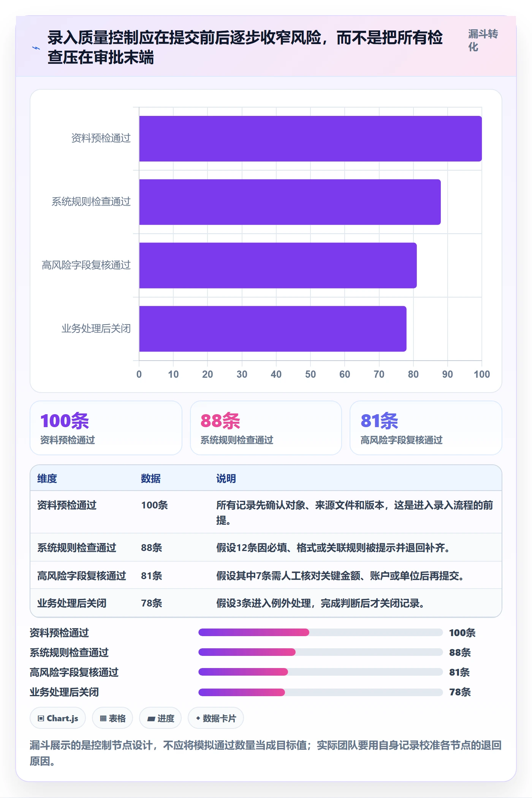The height and width of the screenshot is (798, 532).
Task: Click the 88条 cell in the table
Action: (x=152, y=548)
